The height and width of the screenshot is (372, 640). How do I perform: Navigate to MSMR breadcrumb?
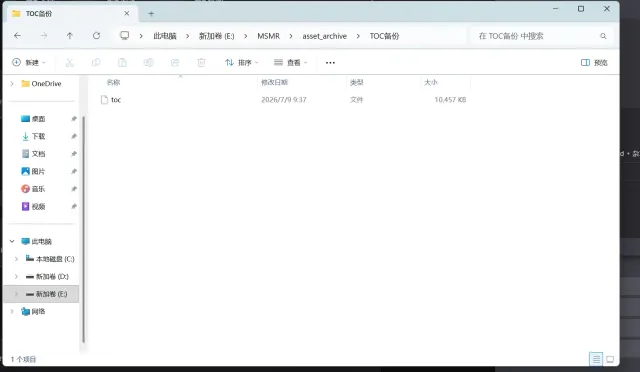269,36
